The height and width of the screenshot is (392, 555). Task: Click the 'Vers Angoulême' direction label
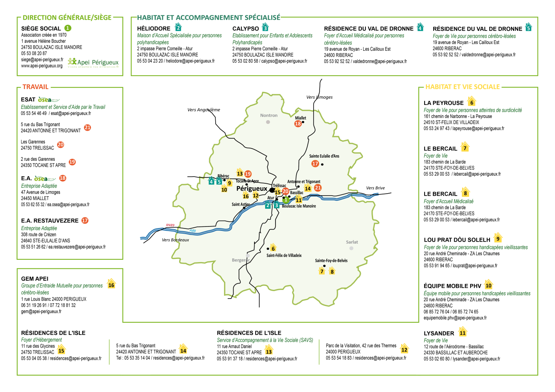204,110
